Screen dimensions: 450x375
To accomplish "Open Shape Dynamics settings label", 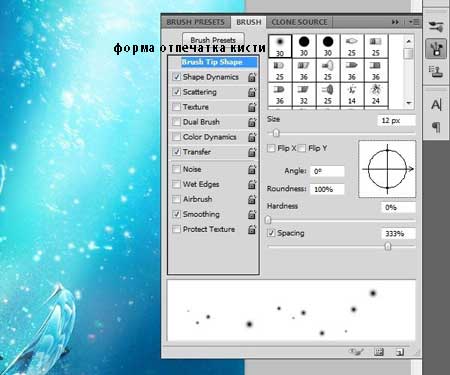I will pos(211,77).
